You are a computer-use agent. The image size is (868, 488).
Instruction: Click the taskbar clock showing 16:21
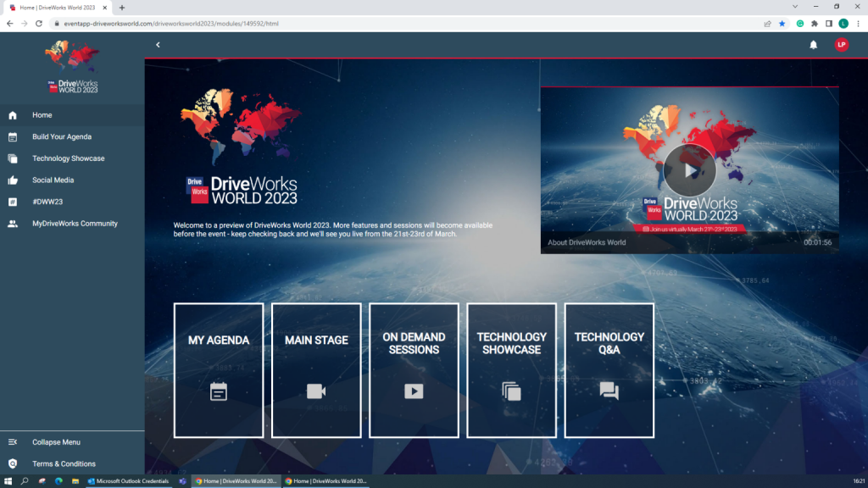pos(859,481)
